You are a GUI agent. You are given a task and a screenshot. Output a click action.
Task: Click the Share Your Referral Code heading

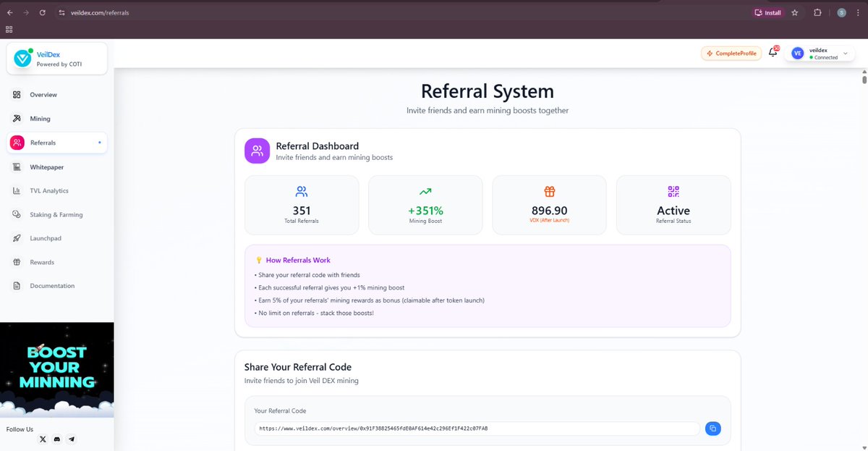[x=298, y=367]
